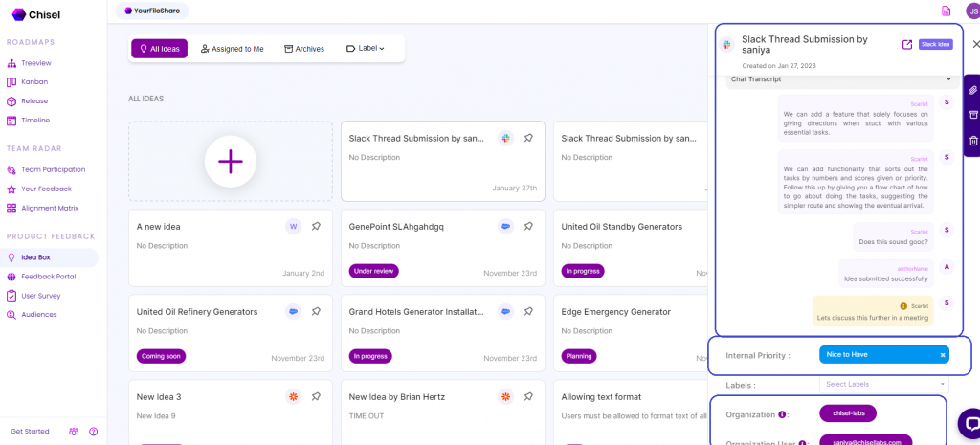This screenshot has height=445, width=980.
Task: Click the highlighted Lets discuss this further message
Action: point(873,311)
